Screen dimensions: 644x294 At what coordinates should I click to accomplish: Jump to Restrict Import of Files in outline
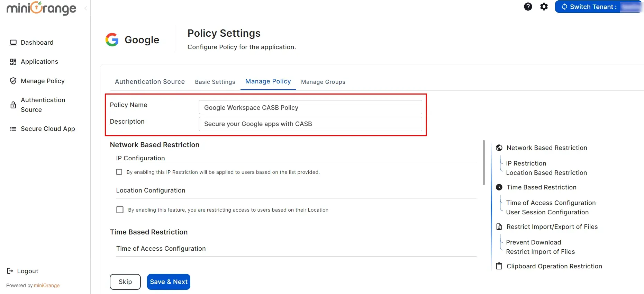click(540, 252)
